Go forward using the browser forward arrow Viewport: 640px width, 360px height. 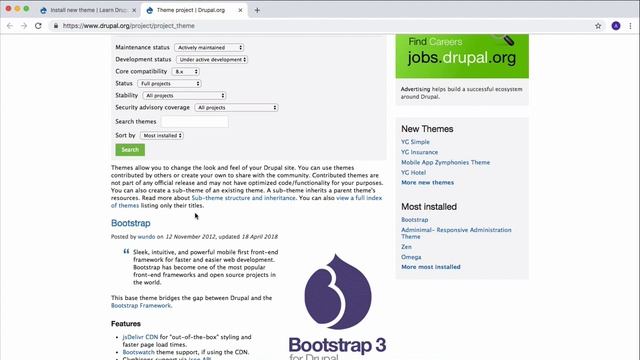pos(24,26)
